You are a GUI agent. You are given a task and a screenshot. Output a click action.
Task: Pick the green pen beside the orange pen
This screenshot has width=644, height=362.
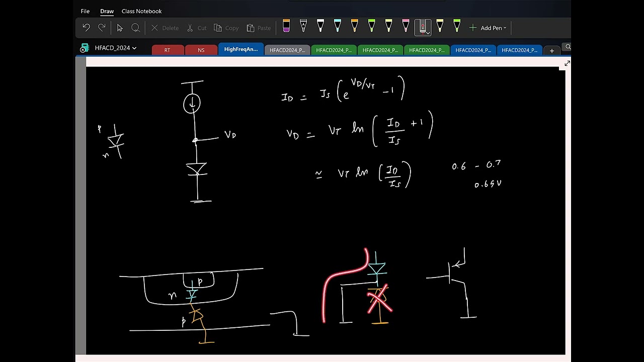pos(372,27)
